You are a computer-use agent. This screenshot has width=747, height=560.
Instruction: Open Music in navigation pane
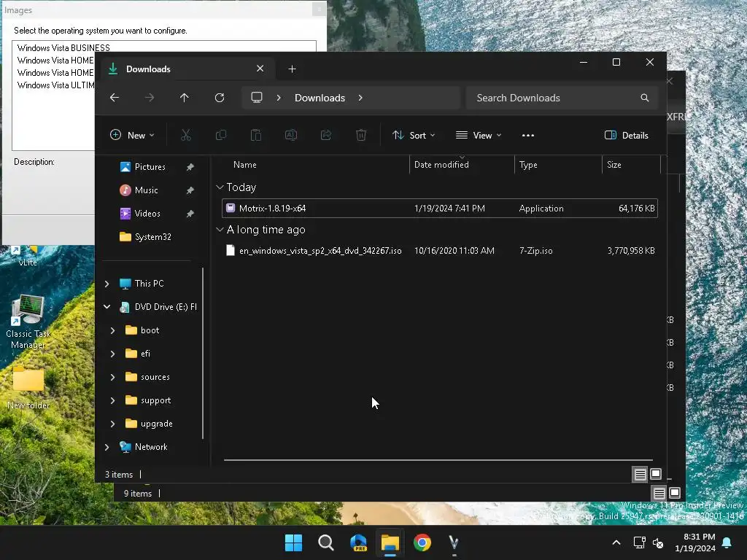146,190
